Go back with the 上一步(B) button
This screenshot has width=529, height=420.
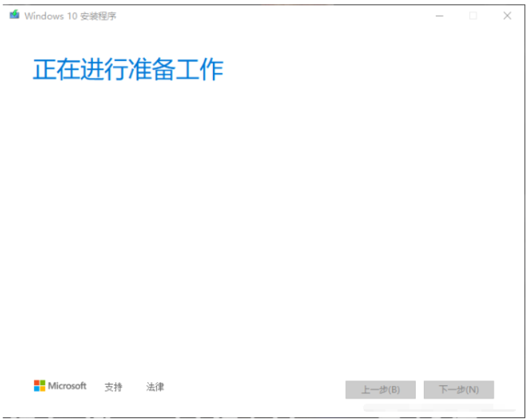380,389
